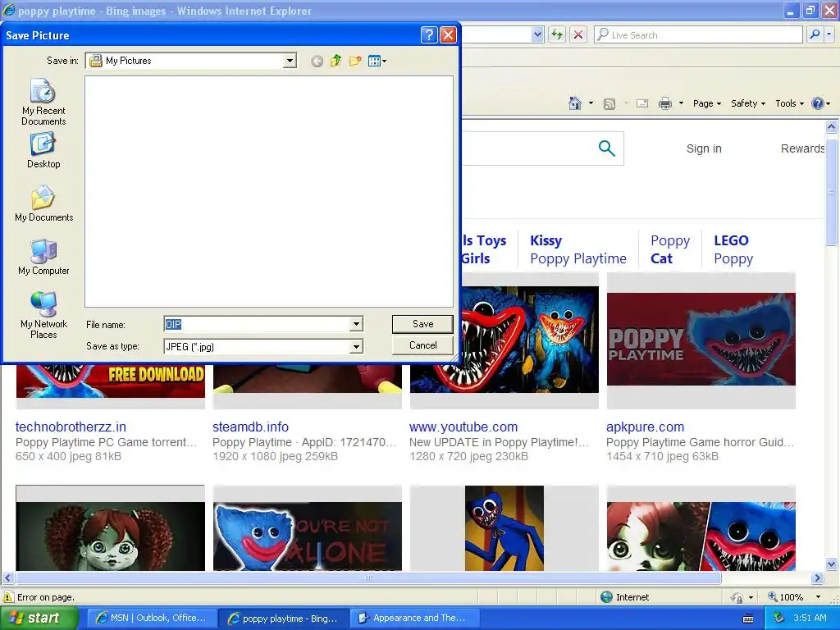Image resolution: width=840 pixels, height=630 pixels.
Task: Open the zoom level dropdown arrow
Action: [818, 597]
